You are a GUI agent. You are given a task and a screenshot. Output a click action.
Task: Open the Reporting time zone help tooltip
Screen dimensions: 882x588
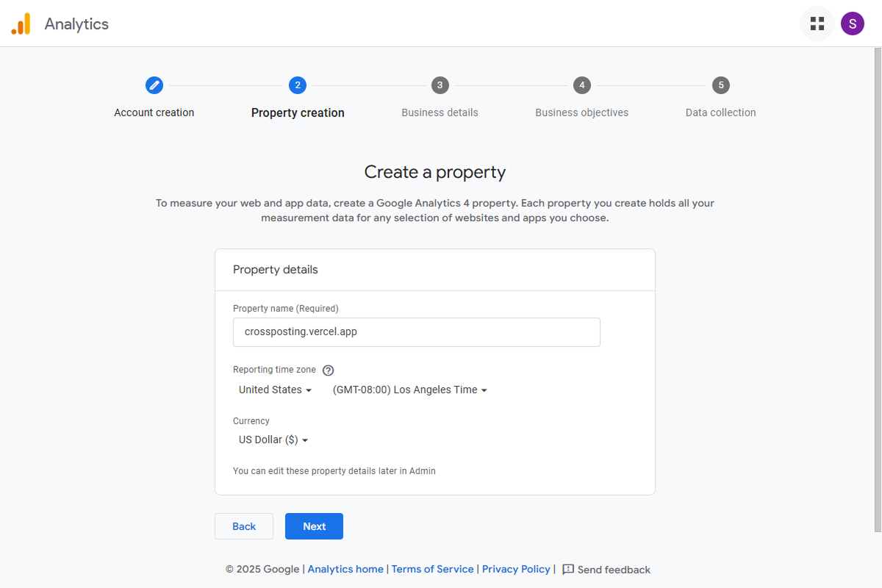328,370
